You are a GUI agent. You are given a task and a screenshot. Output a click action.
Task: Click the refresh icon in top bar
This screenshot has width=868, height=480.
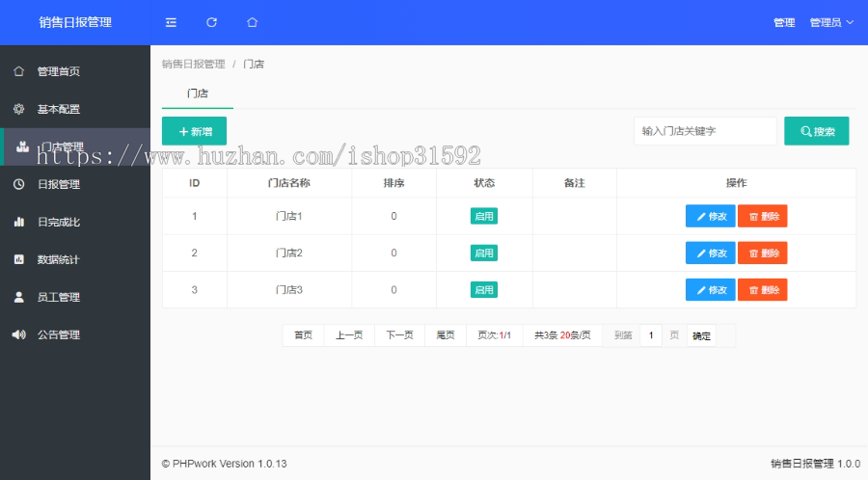(x=211, y=23)
